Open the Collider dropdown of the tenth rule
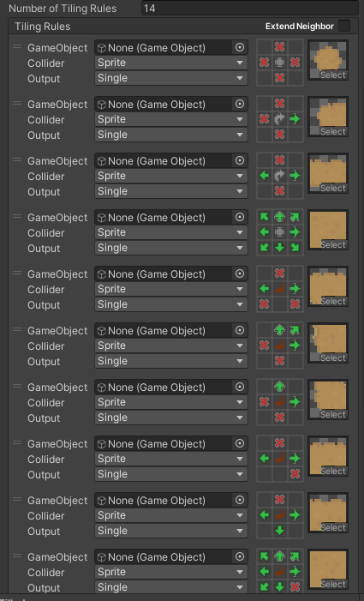Screen dimensions: 364x601 point(171,572)
